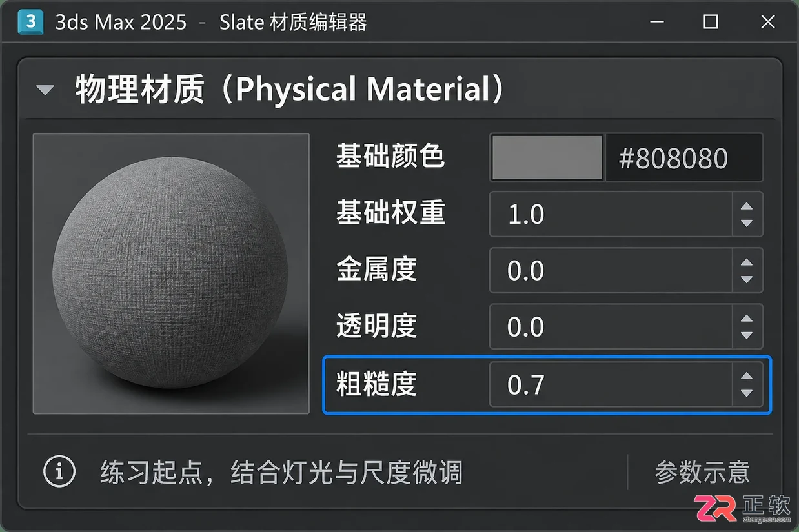The height and width of the screenshot is (532, 799).
Task: Select the 基础权重 label
Action: (390, 213)
